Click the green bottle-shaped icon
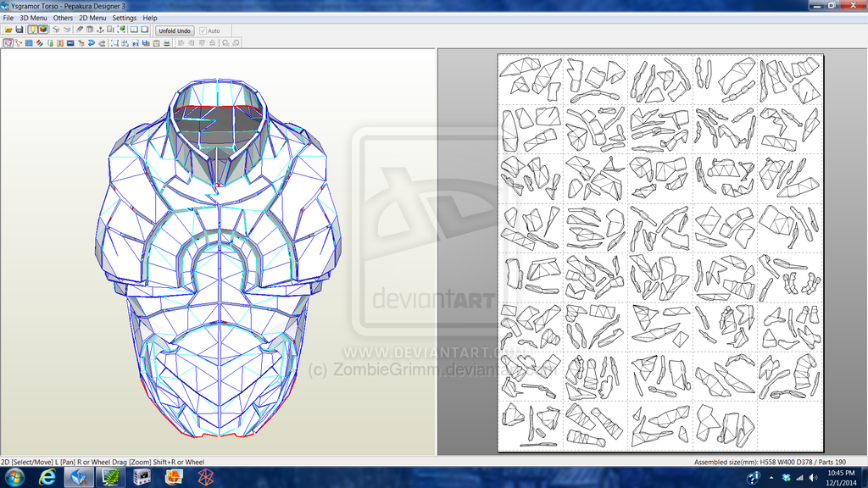This screenshot has height=488, width=868. point(50,42)
